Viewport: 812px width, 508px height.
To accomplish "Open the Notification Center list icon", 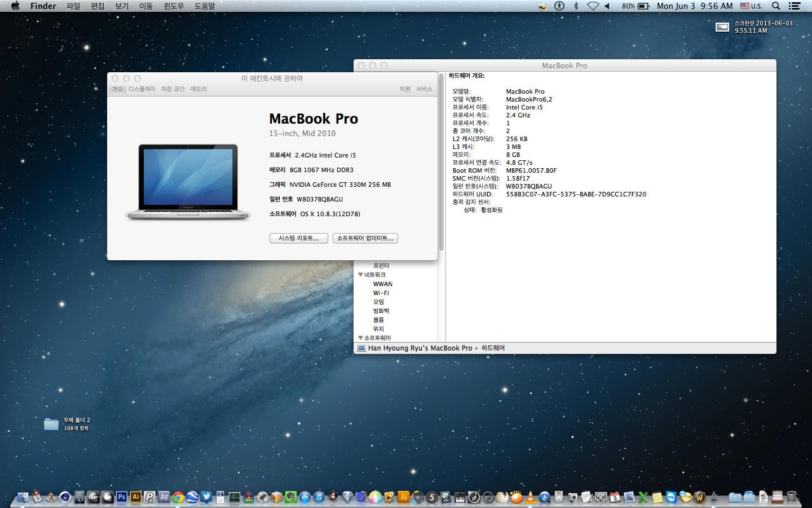I will click(795, 6).
